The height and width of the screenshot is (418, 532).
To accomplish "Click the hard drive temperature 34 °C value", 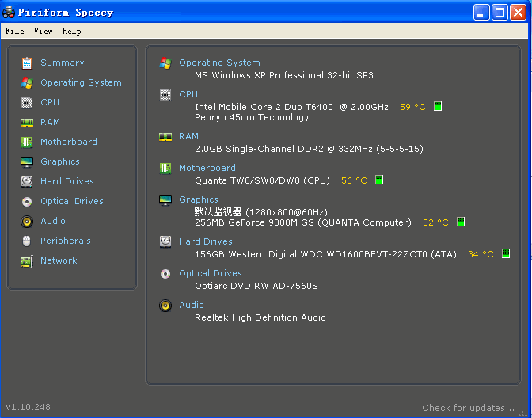I will (x=481, y=254).
